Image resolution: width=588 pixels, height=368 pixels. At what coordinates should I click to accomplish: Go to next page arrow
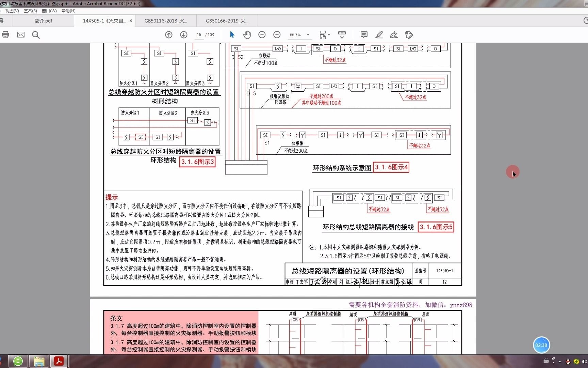tap(184, 35)
